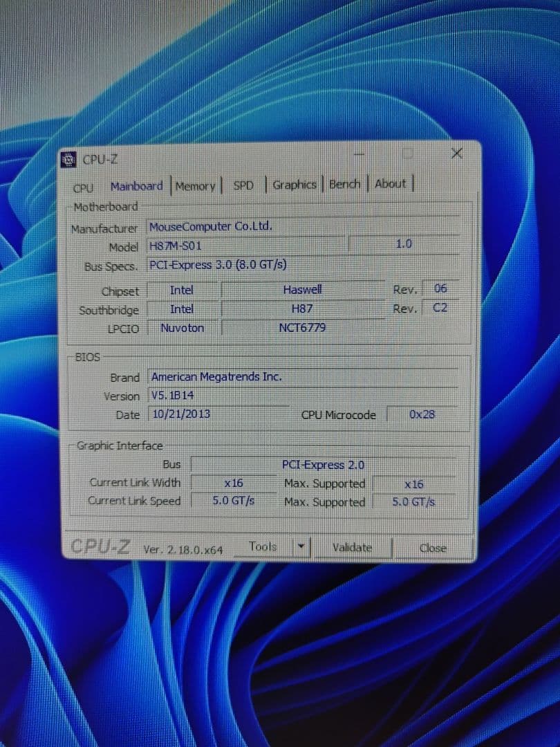Click Current Link Speed 5.0 GT/s

coord(234,501)
